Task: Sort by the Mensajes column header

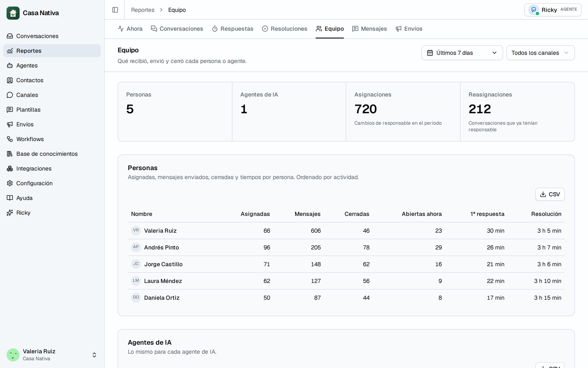Action: [x=307, y=214]
